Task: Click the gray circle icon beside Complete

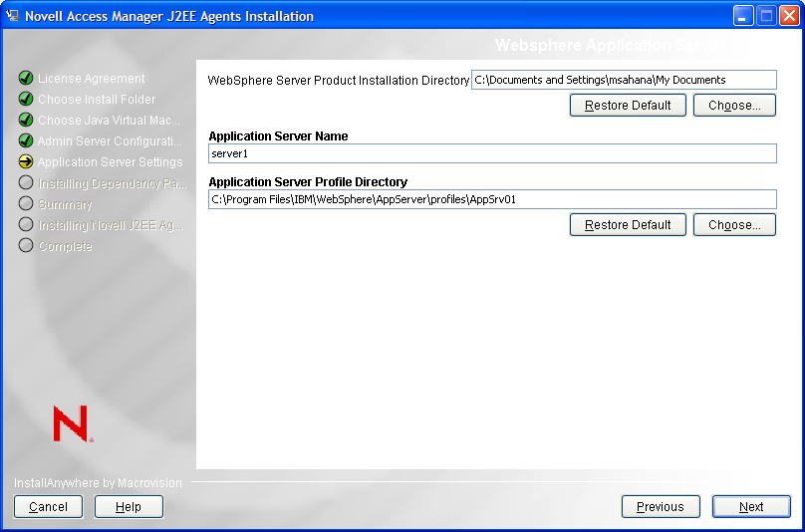Action: point(26,246)
